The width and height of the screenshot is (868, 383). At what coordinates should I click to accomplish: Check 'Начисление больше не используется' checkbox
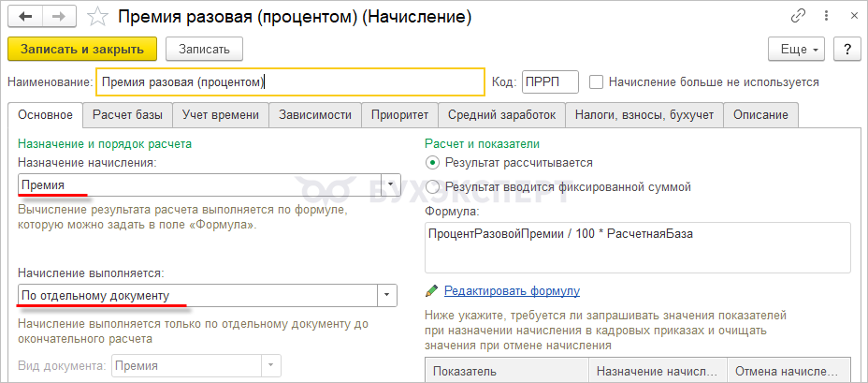[597, 82]
